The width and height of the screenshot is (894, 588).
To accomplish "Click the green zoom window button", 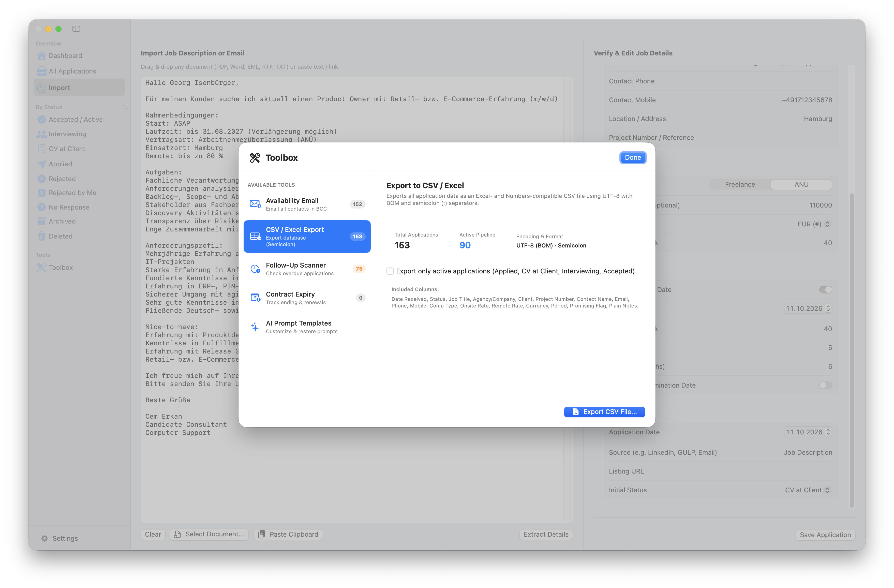I will 58,29.
